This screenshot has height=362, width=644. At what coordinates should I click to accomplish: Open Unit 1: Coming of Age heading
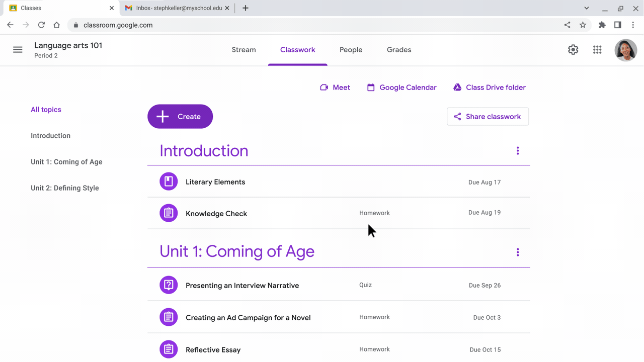[x=237, y=251]
